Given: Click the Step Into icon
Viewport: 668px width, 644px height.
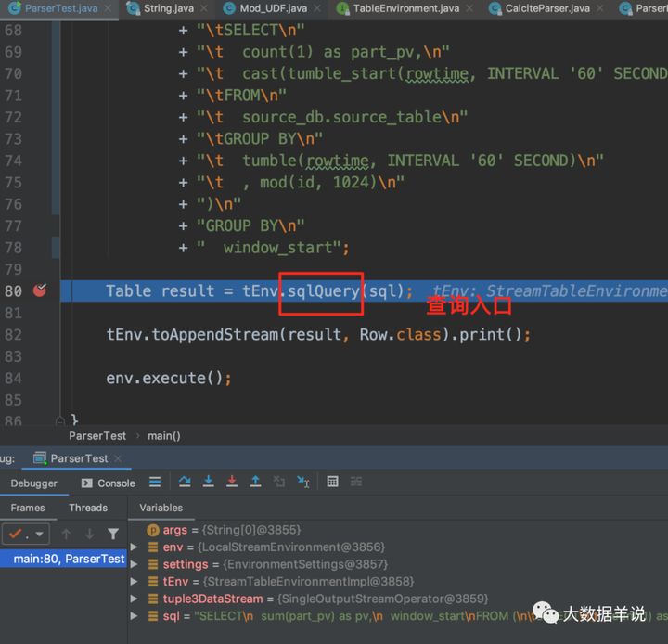Looking at the screenshot, I should point(209,482).
